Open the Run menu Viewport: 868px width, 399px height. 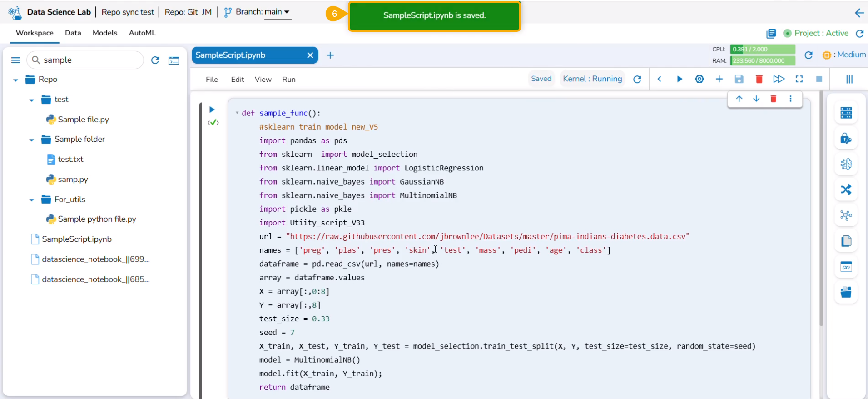(288, 80)
